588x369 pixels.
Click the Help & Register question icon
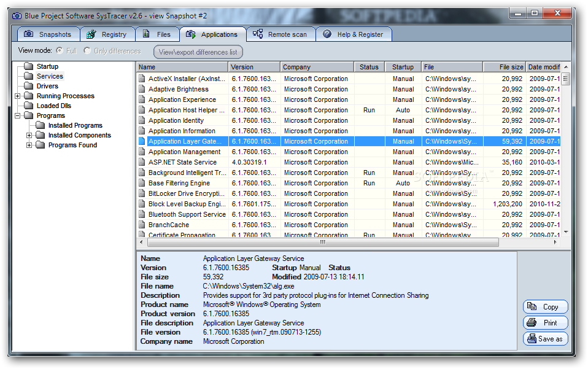[327, 34]
